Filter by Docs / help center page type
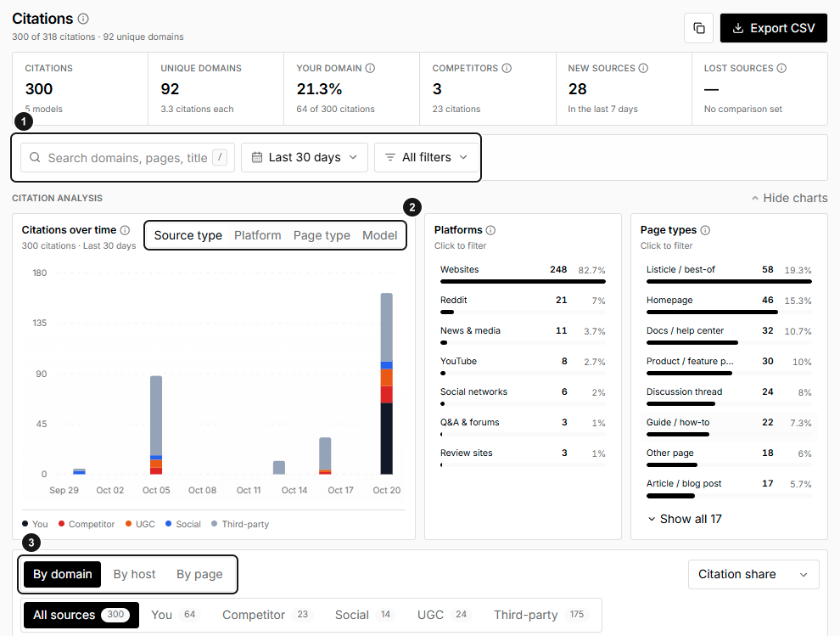This screenshot has width=840, height=636. (x=729, y=335)
